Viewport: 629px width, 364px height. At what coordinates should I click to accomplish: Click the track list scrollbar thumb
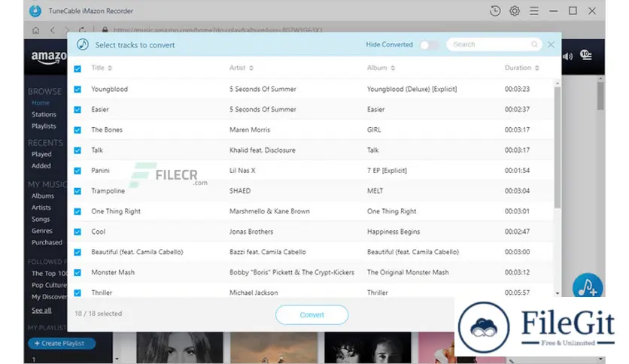point(558,147)
